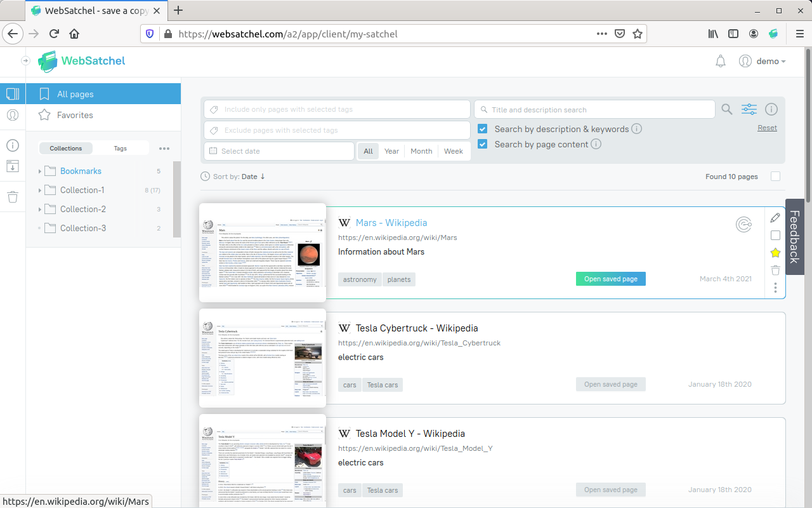Open the user profile icon in left rail

(12, 115)
